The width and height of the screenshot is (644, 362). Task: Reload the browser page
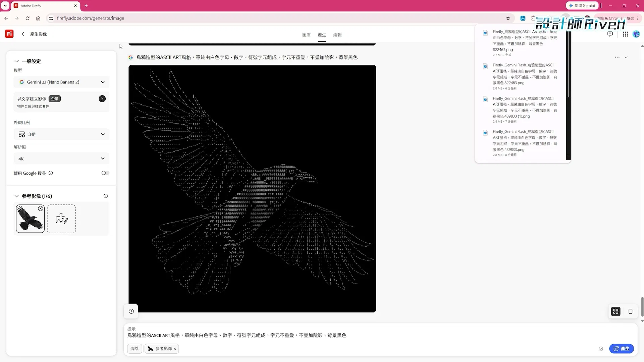[28, 18]
